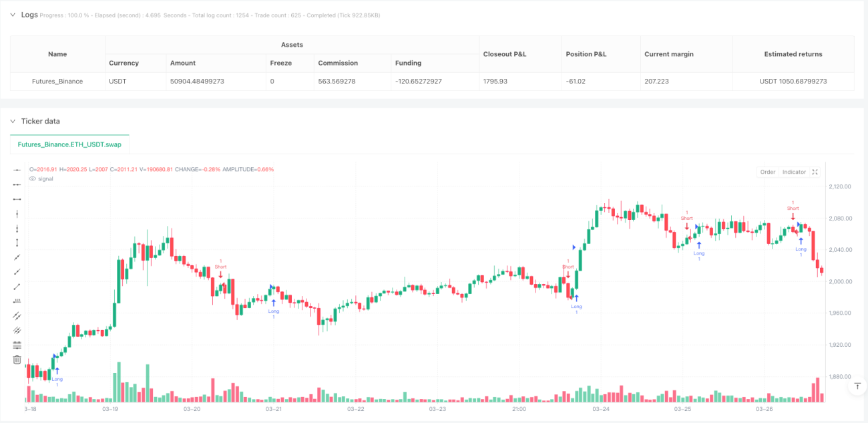Open the Indicator menu on chart

coord(794,172)
